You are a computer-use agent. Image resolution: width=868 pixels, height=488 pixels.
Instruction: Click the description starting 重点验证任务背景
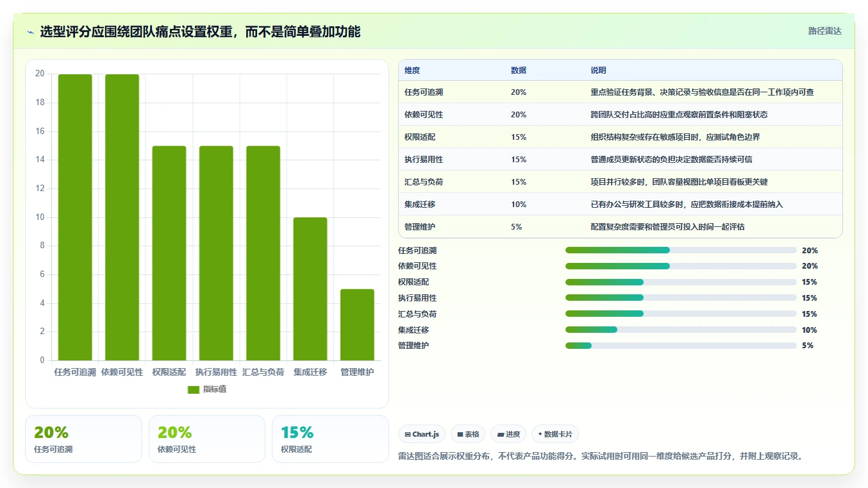[x=702, y=92]
